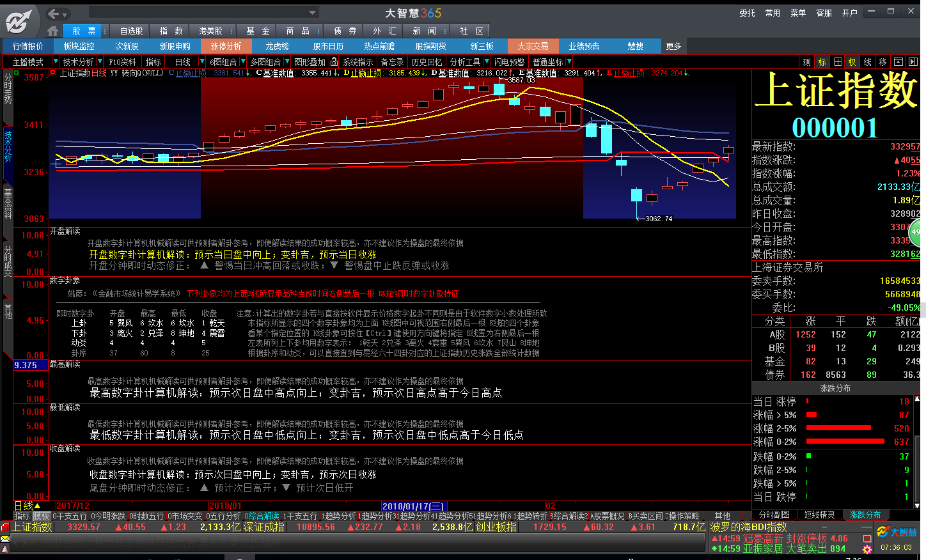
Task: Click the 涨幅 2-5% red distribution bar
Action: [x=838, y=428]
